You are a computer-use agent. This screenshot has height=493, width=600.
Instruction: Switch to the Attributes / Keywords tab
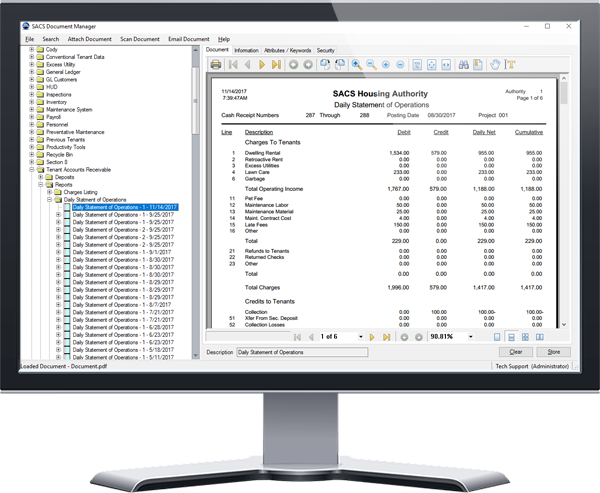coord(288,49)
